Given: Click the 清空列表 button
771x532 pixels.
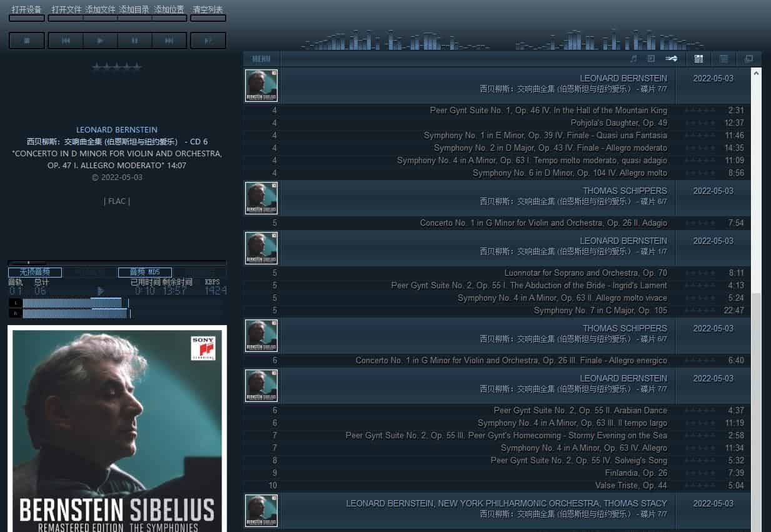Looking at the screenshot, I should click(x=208, y=13).
